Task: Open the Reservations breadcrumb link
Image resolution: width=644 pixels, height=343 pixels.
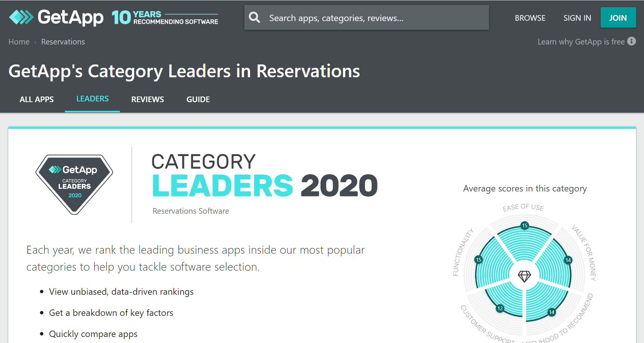Action: [x=63, y=42]
